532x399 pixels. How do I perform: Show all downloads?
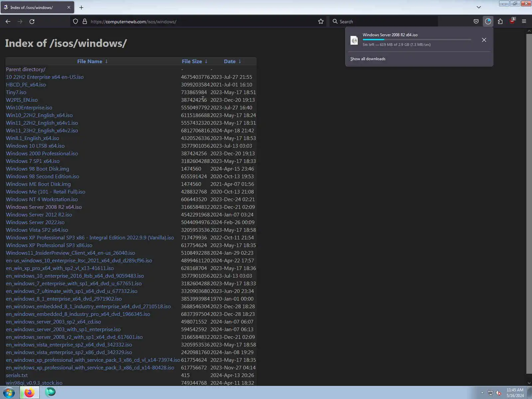368,59
